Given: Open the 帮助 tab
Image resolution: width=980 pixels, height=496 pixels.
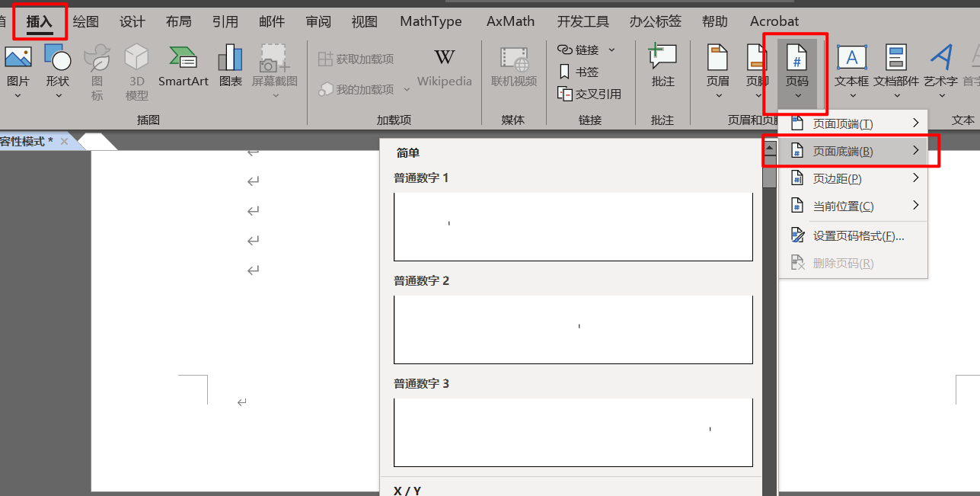Looking at the screenshot, I should 715,21.
